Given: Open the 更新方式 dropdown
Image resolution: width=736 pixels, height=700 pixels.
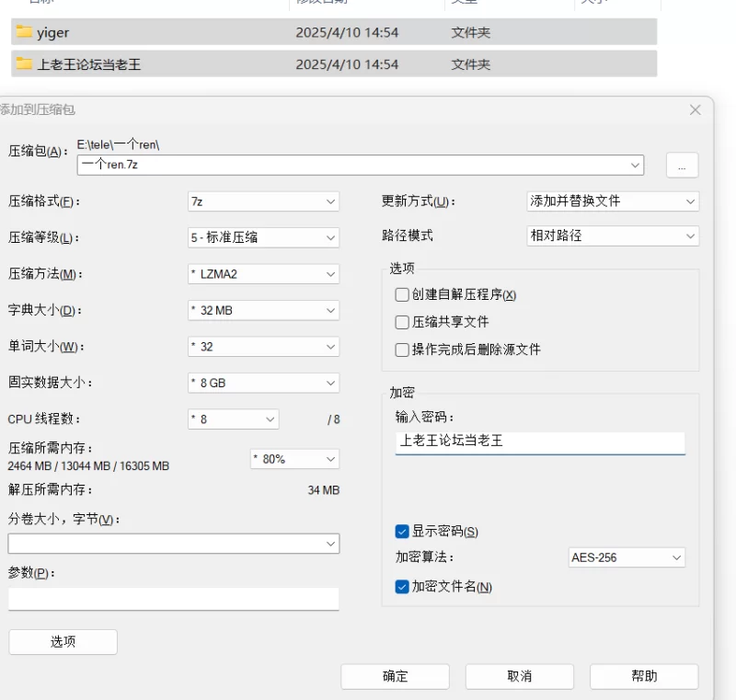Looking at the screenshot, I should (612, 201).
